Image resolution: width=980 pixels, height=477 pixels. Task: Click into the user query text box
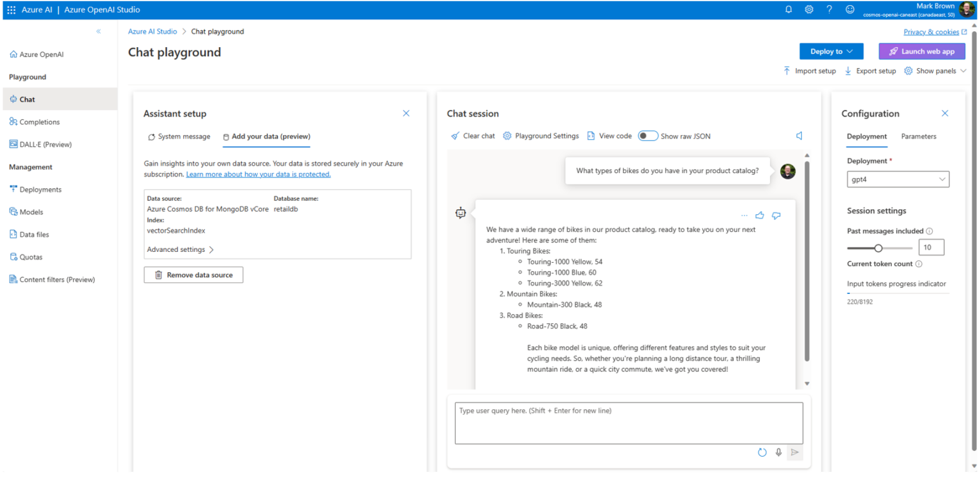point(628,423)
